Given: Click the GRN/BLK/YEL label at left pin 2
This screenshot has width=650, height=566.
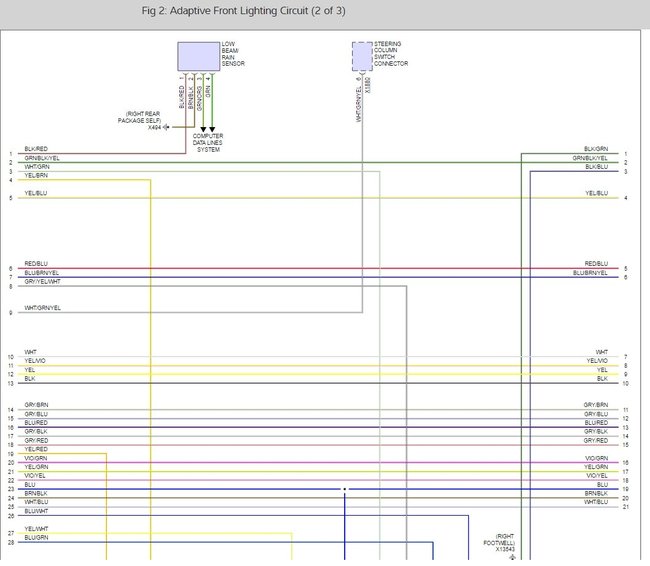Looking at the screenshot, I should coord(42,158).
